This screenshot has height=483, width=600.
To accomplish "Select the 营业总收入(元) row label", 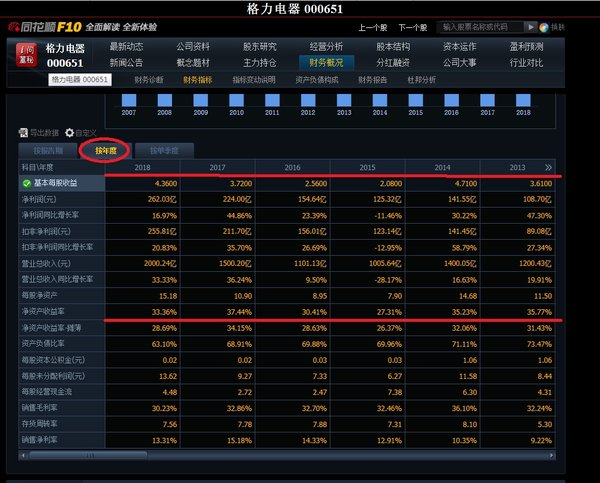I will pos(46,263).
